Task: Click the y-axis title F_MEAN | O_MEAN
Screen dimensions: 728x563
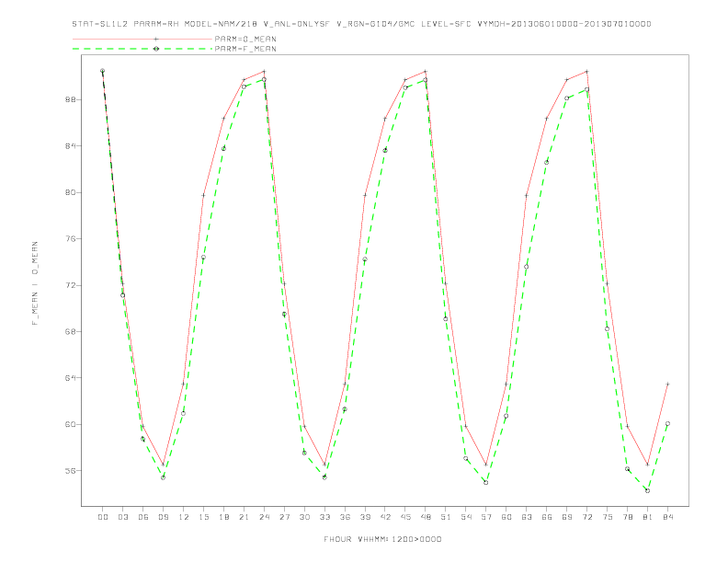Action: 35,283
